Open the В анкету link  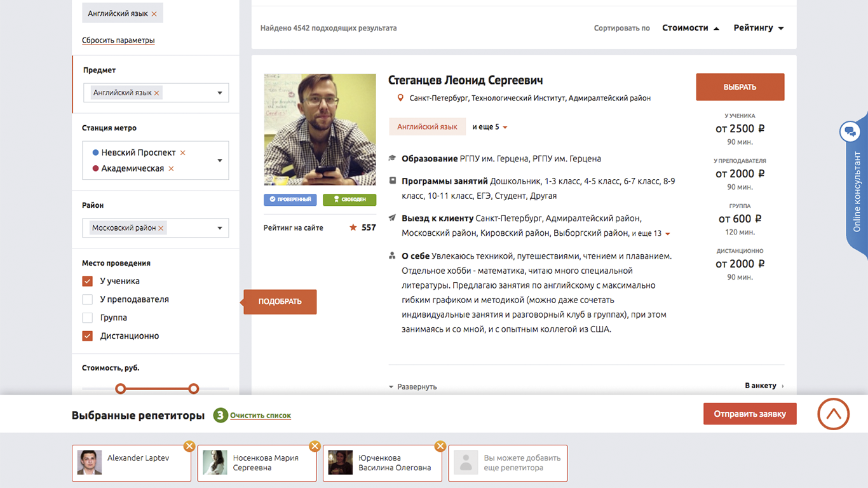click(764, 386)
